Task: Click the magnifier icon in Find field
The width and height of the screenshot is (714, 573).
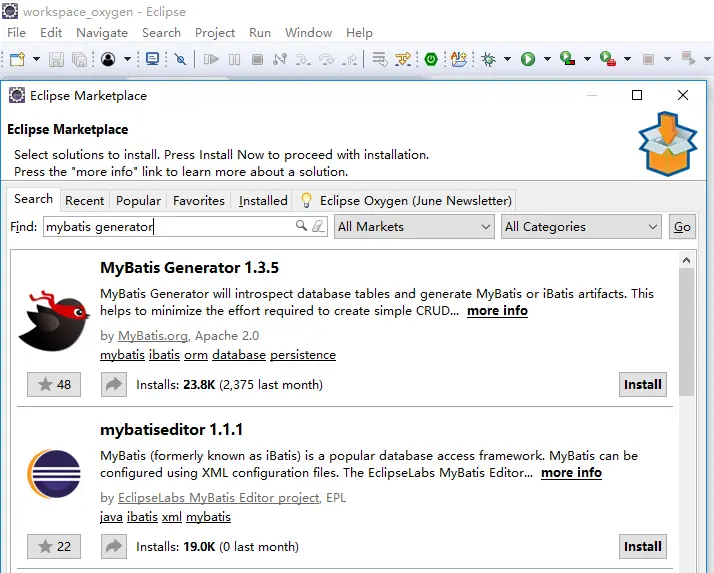Action: (x=301, y=225)
